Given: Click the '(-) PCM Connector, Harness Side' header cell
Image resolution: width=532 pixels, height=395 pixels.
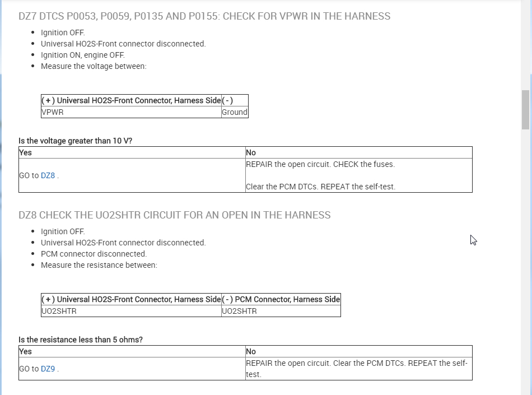Looking at the screenshot, I should point(281,299).
